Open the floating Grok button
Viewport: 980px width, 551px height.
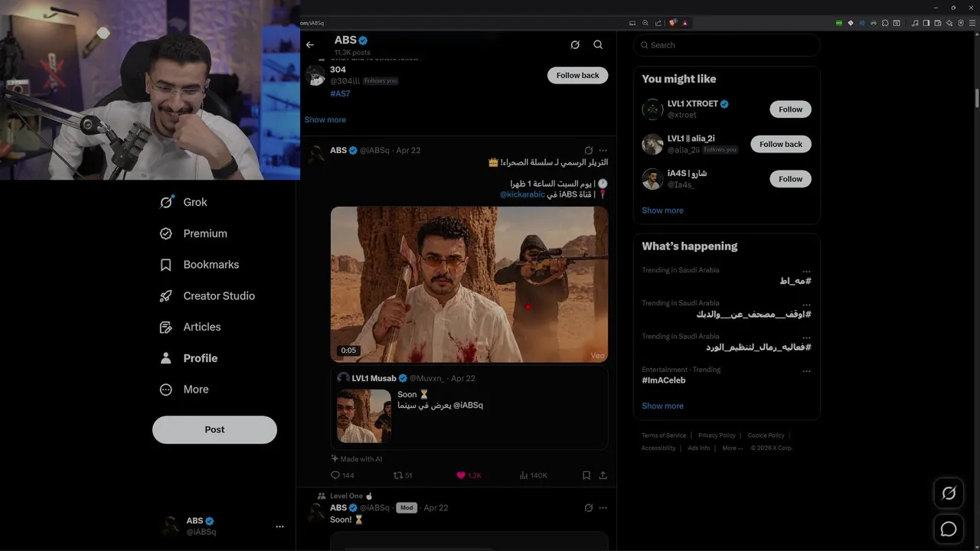click(x=949, y=494)
